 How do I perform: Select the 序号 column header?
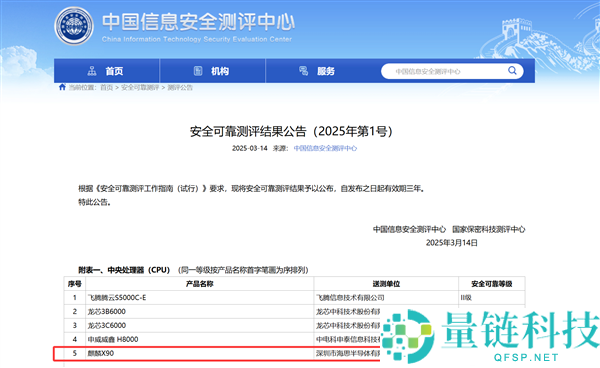[75, 284]
